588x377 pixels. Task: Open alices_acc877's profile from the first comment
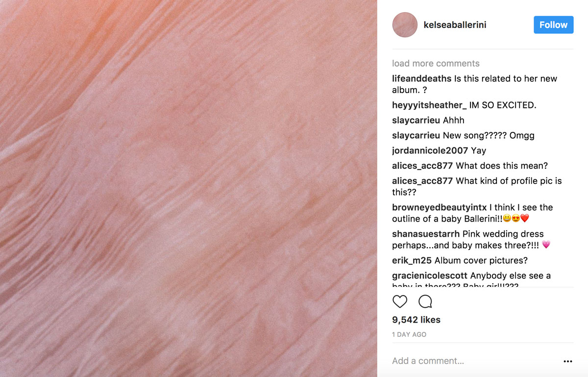pos(422,166)
